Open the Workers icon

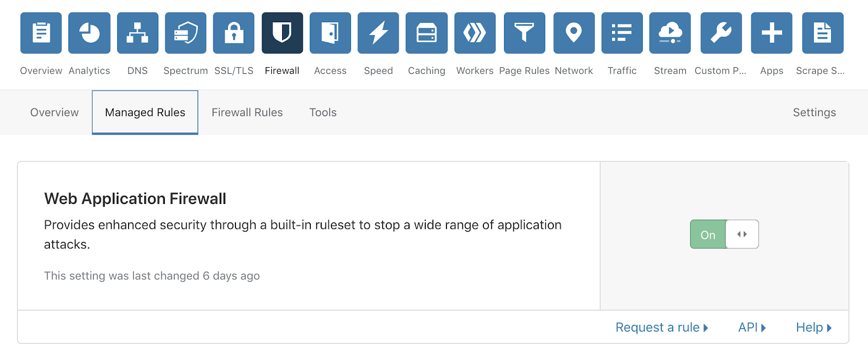coord(475,33)
